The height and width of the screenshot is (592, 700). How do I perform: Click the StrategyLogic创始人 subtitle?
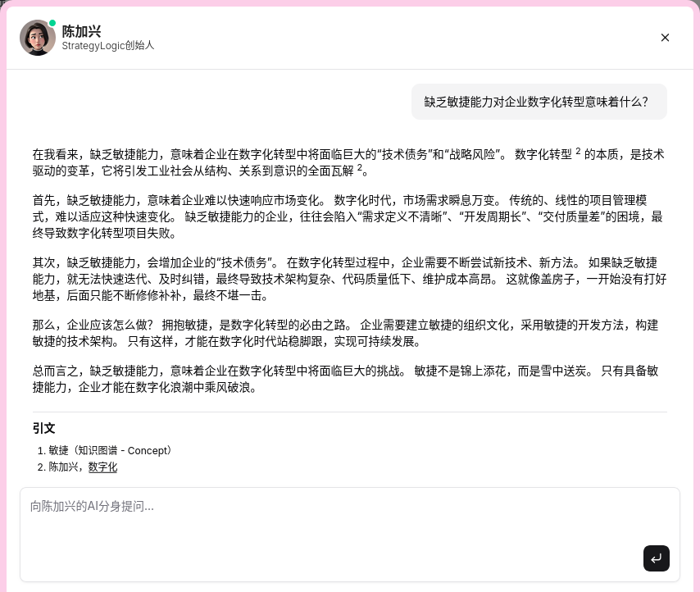[x=107, y=46]
